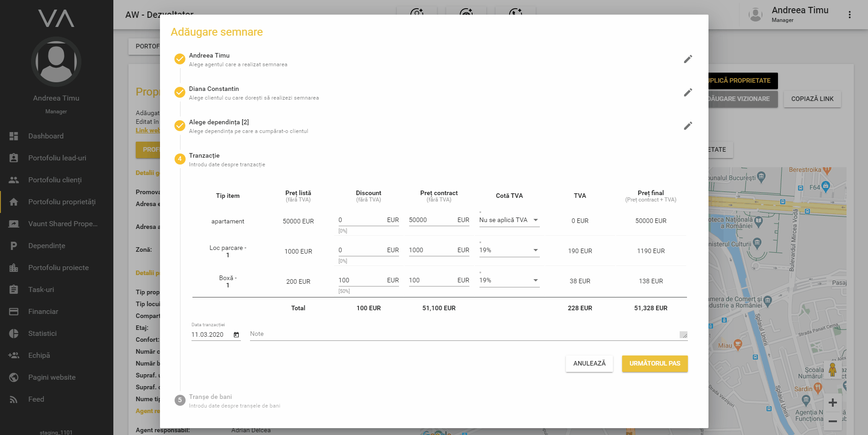Open the transaction date calendar picker
868x435 pixels.
pyautogui.click(x=236, y=335)
